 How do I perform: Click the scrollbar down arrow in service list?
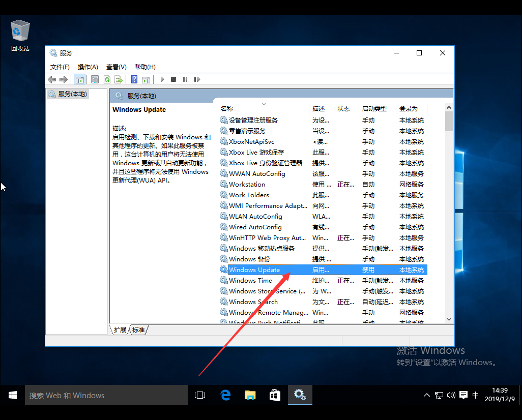click(x=448, y=319)
